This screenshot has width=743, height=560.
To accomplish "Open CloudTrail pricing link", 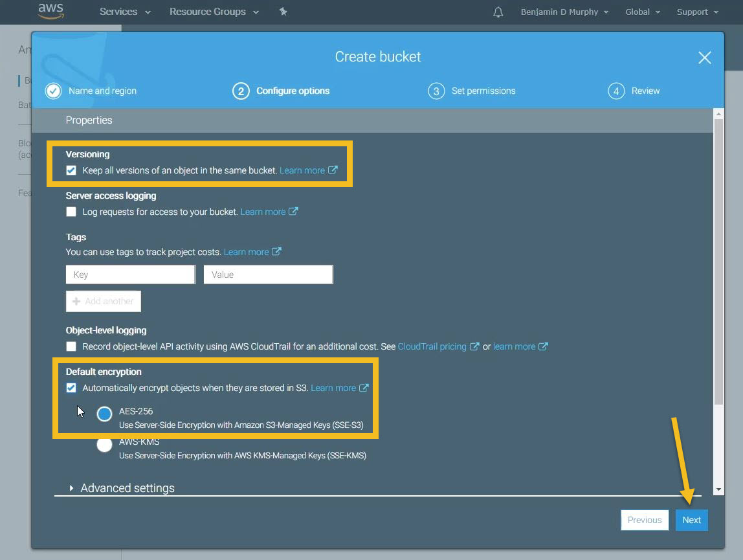I will click(x=432, y=346).
